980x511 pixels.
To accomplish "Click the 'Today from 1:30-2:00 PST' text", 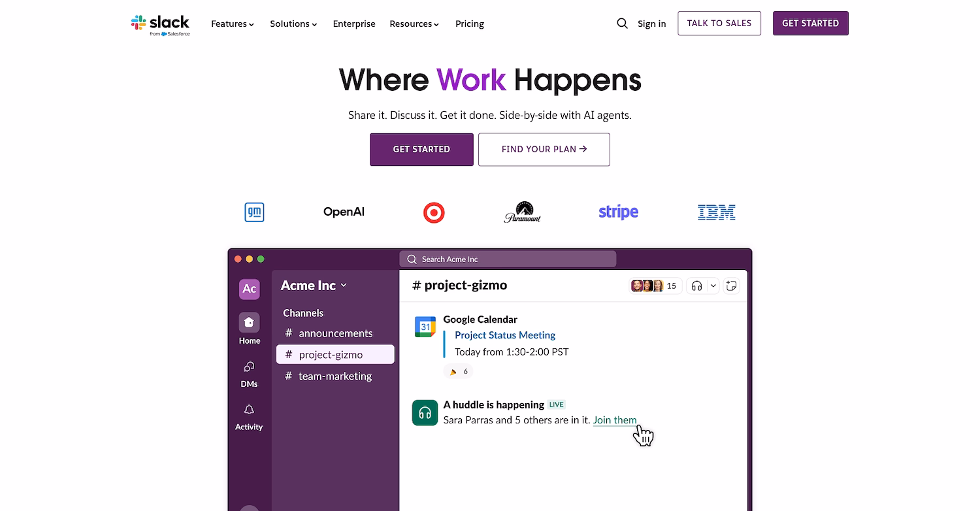I will 512,352.
